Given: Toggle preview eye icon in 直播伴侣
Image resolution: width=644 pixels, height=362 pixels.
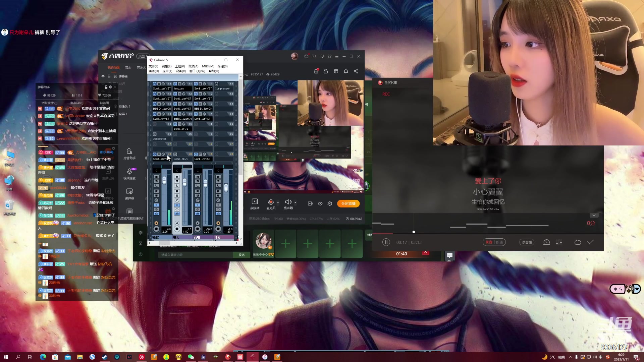Looking at the screenshot, I should tap(320, 203).
